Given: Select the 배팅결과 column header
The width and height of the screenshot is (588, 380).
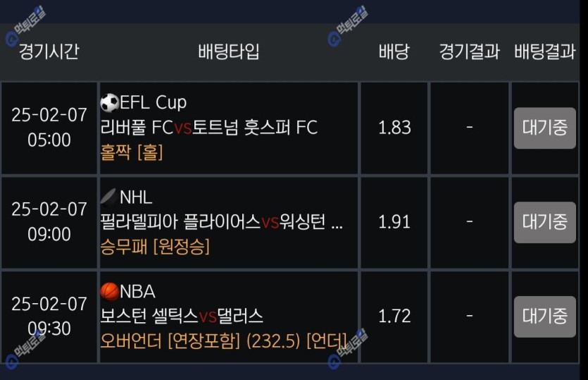Looking at the screenshot, I should 544,51.
